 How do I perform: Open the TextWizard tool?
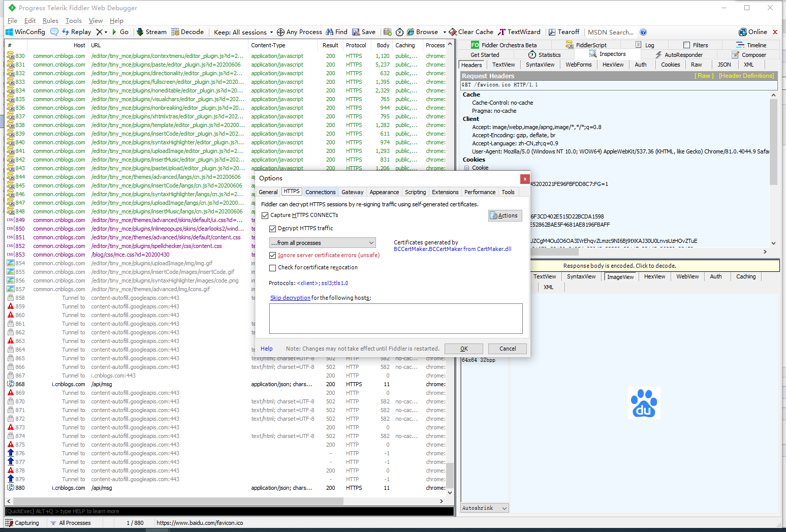pyautogui.click(x=519, y=32)
